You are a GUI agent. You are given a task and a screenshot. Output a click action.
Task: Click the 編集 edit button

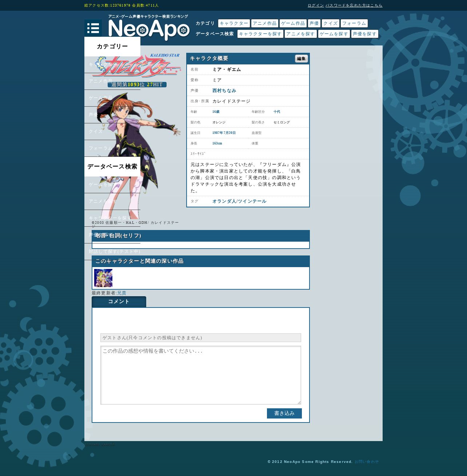coord(302,59)
